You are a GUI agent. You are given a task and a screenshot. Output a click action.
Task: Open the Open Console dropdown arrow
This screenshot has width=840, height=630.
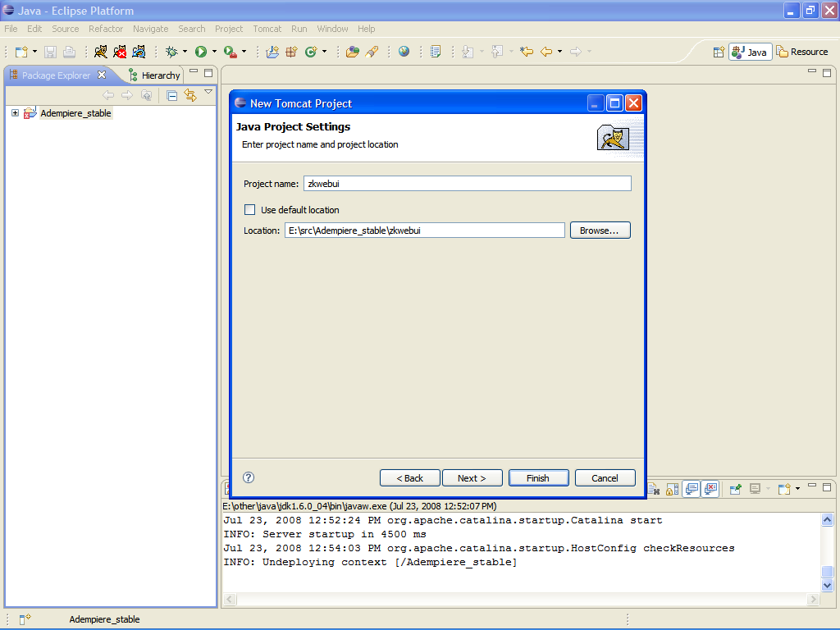tap(797, 489)
